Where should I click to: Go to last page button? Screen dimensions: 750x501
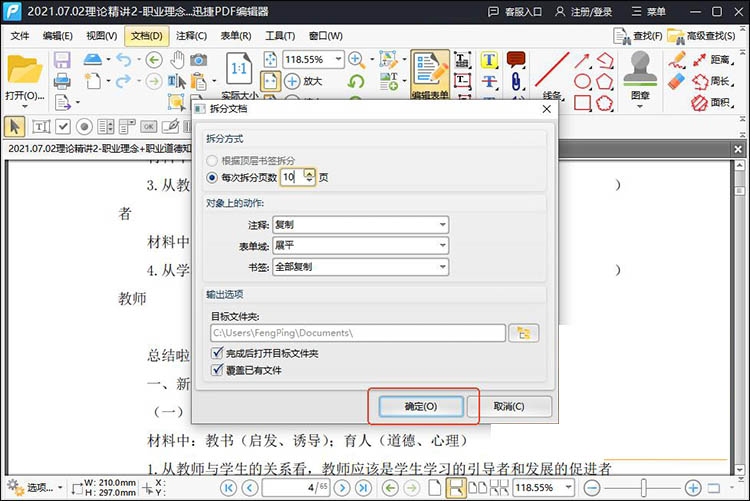pyautogui.click(x=364, y=488)
